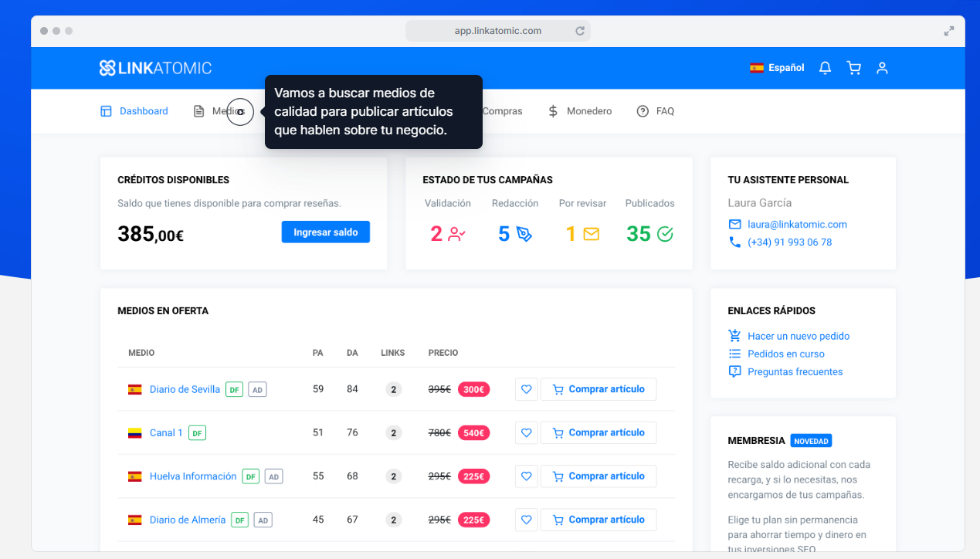
Task: Go to the Monedero menu item
Action: [x=580, y=111]
